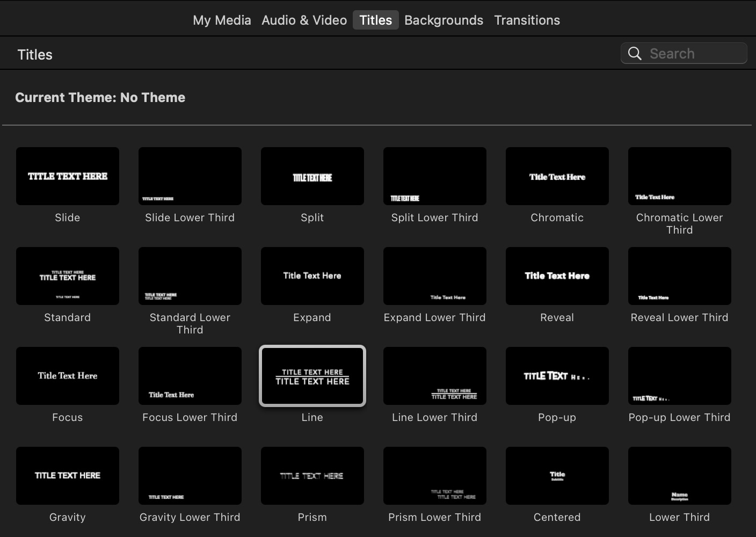Choose the Gravity title thumbnail
756x537 pixels.
[67, 476]
